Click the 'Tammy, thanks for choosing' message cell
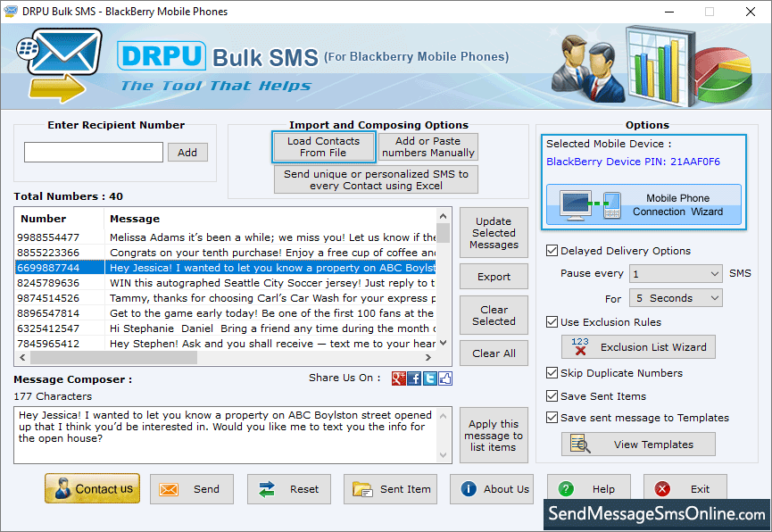The width and height of the screenshot is (772, 532). point(270,298)
